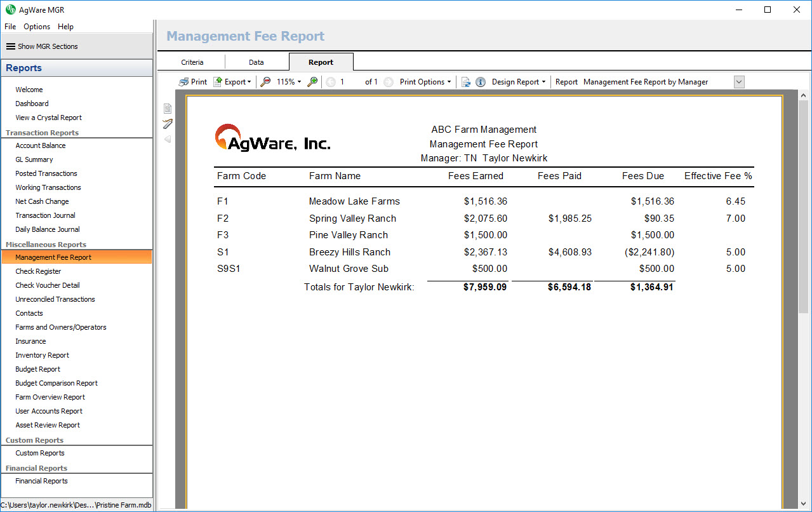
Task: Go to the next report page
Action: pos(389,82)
